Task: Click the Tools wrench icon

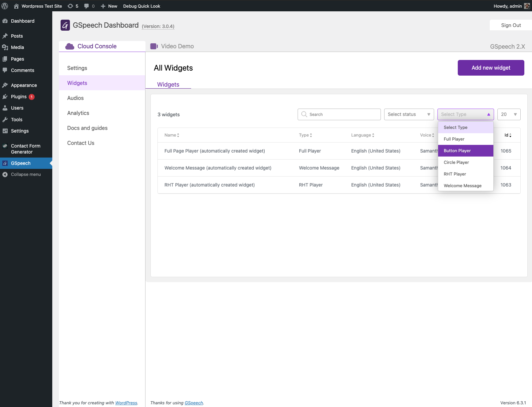Action: click(x=5, y=120)
